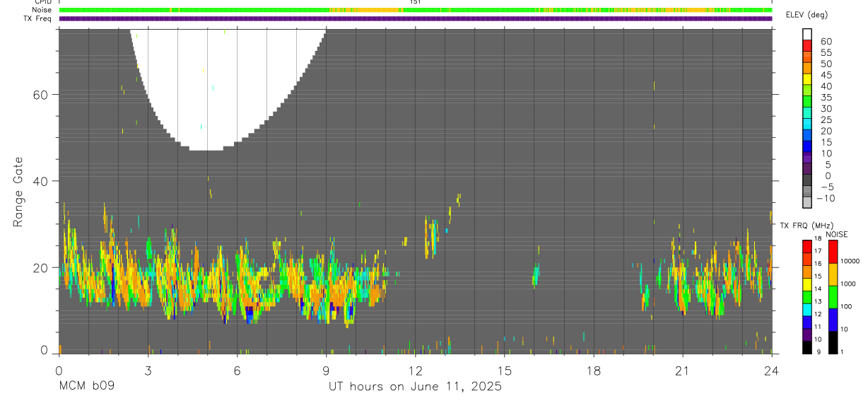Click the '55' tick label on ELEV colorbar
This screenshot has width=868, height=401.
[826, 52]
